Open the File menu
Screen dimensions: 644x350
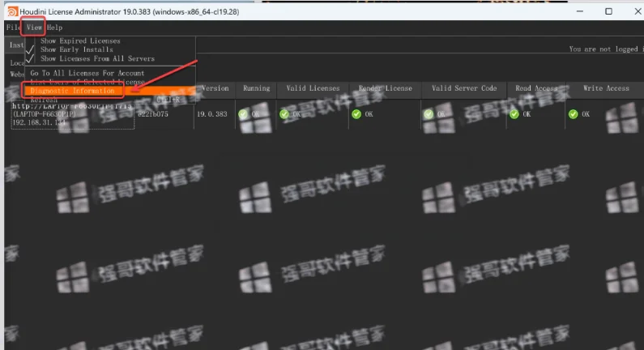pyautogui.click(x=13, y=28)
